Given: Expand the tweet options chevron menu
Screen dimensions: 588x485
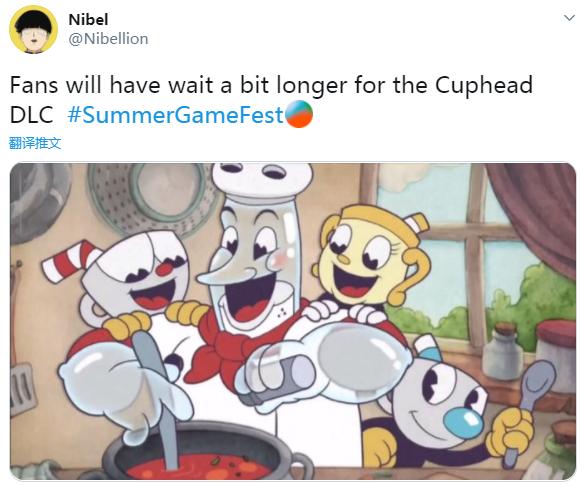Looking at the screenshot, I should (x=569, y=18).
